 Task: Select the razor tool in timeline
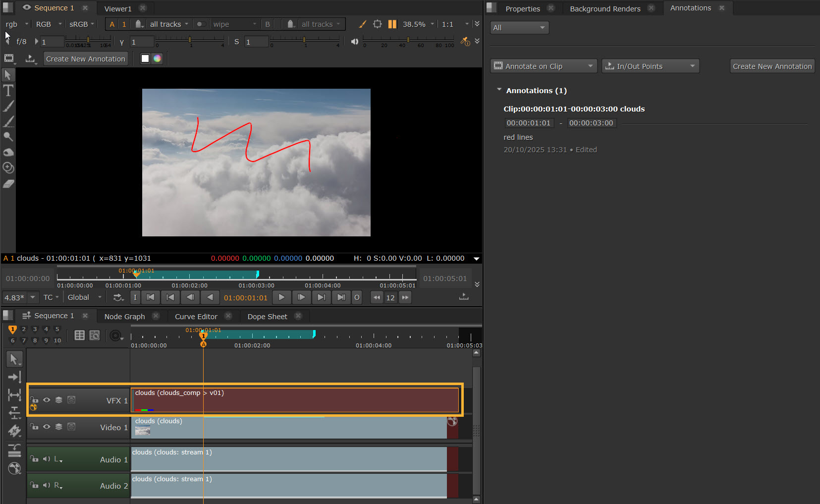pyautogui.click(x=14, y=431)
